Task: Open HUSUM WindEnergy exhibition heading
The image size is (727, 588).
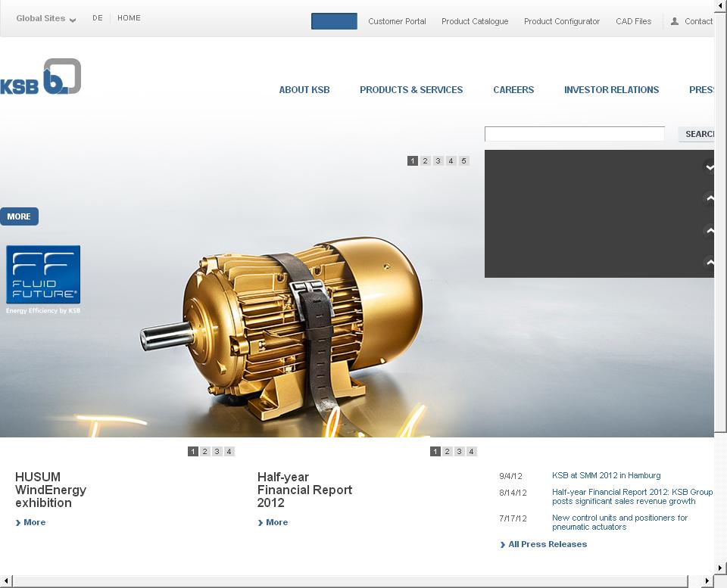Action: (51, 490)
